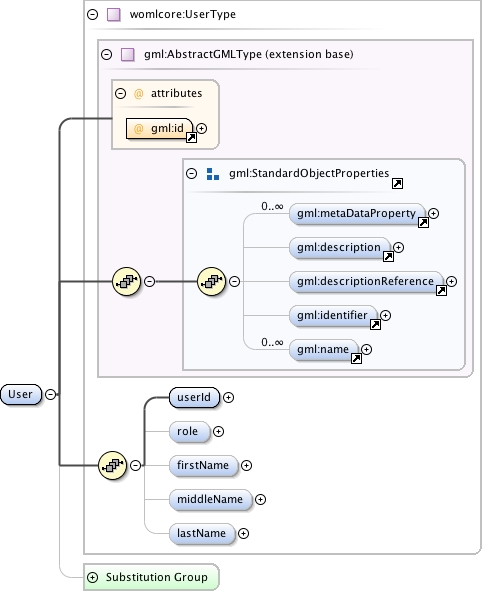This screenshot has height=594, width=483.
Task: Expand the gml:metaDataProperty element
Action: [x=433, y=214]
